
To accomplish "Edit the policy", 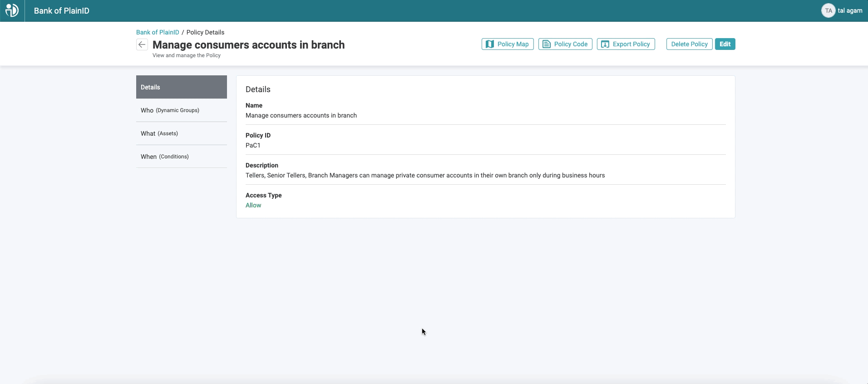I will (x=725, y=44).
